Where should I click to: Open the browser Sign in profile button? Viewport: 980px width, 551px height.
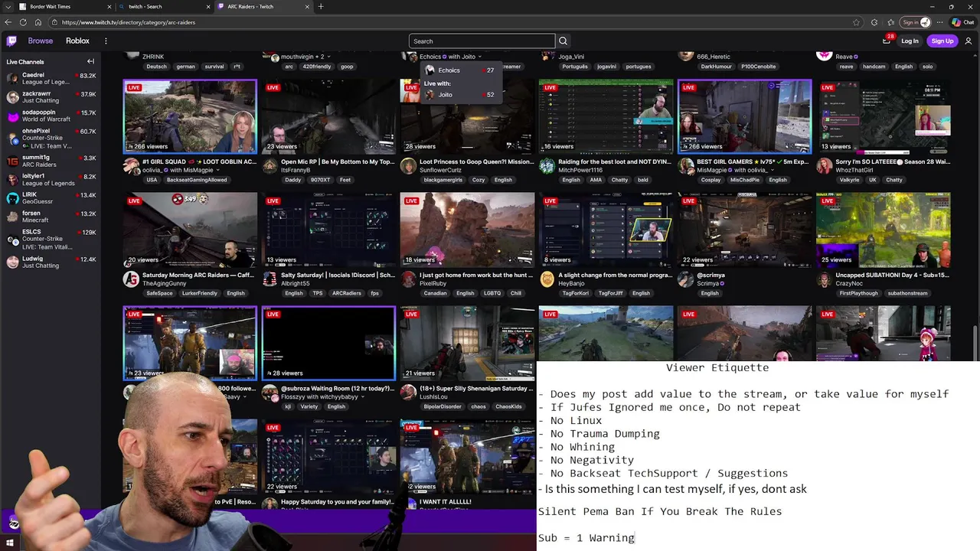[x=915, y=22]
